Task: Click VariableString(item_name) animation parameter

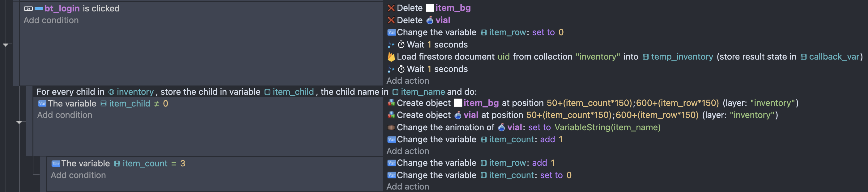Action: [607, 127]
